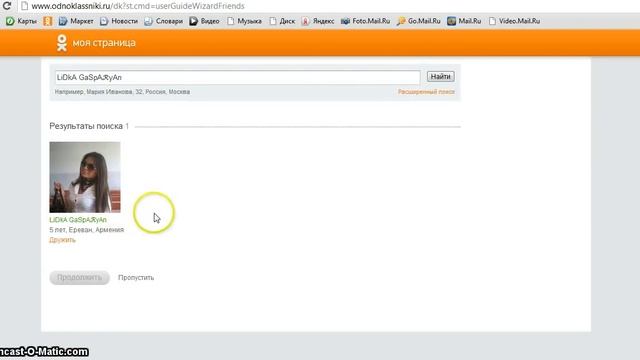Open the Video.Mail.Ru bookmark
The height and width of the screenshot is (360, 640).
(514, 21)
